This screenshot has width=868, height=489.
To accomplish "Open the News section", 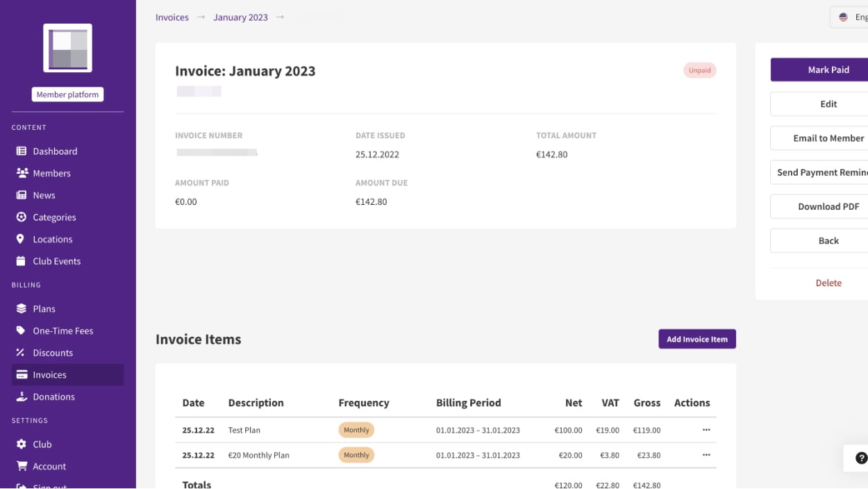I will pyautogui.click(x=68, y=195).
